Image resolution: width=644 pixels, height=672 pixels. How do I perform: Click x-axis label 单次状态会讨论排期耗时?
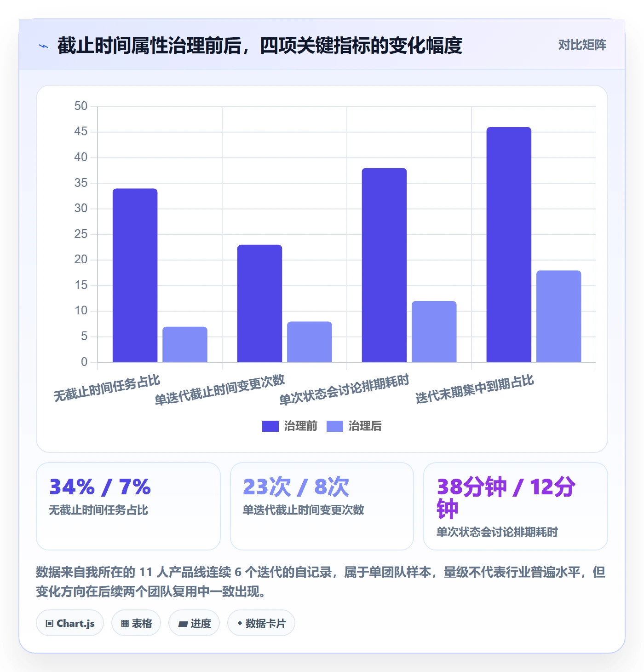point(344,390)
